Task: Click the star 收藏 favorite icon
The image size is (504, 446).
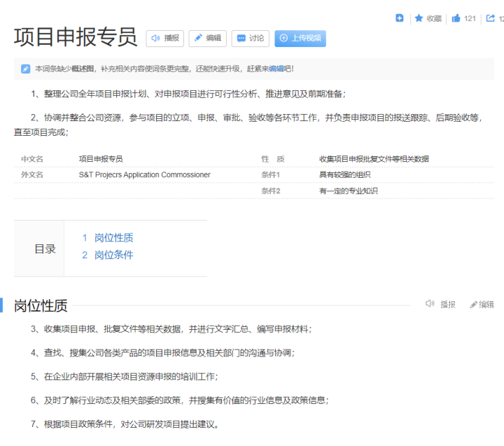Action: (x=419, y=18)
